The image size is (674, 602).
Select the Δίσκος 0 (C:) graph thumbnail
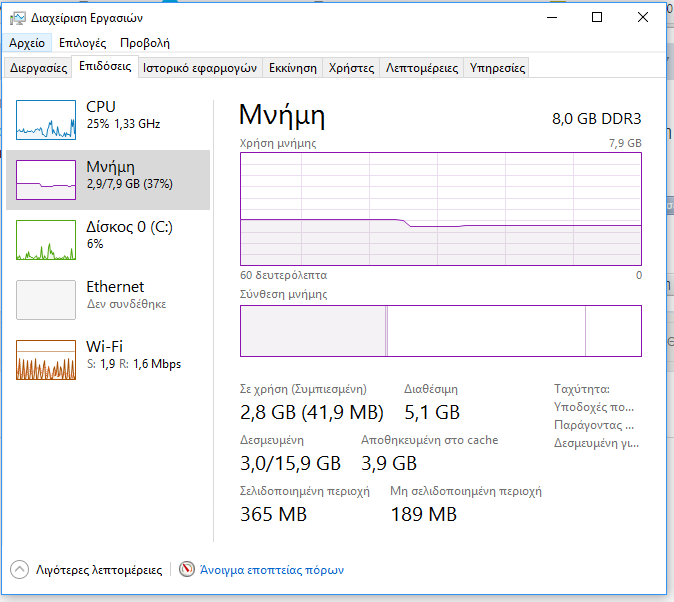46,240
